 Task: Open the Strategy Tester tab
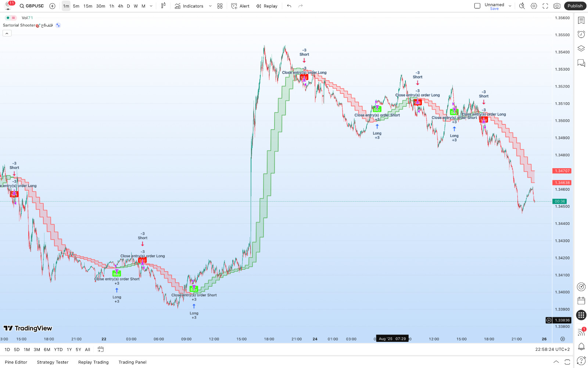53,362
